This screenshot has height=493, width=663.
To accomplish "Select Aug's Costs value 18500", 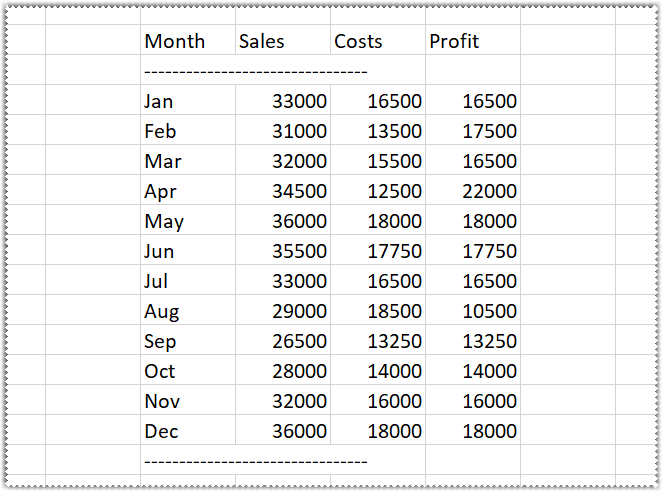I will click(x=394, y=311).
